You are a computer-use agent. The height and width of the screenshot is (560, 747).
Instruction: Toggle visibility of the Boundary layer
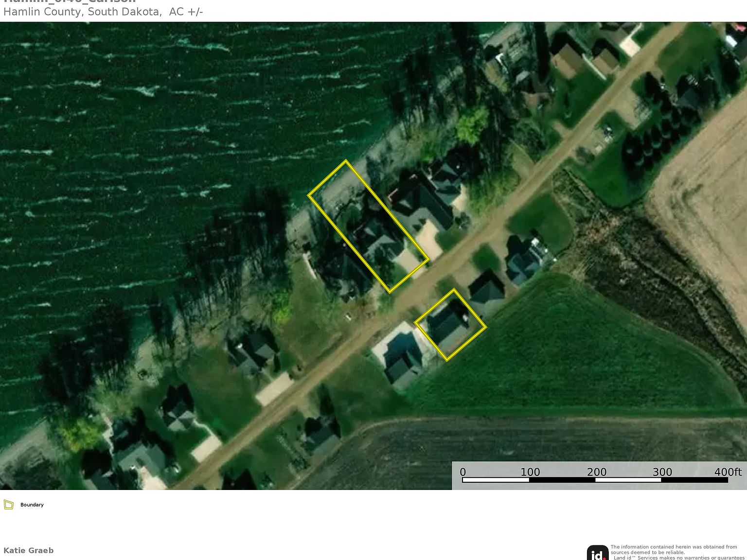tap(9, 505)
